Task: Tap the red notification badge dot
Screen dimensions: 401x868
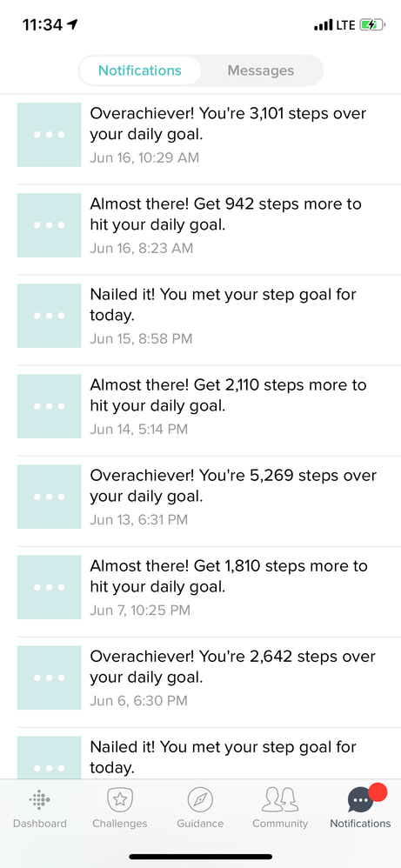Action: point(378,792)
